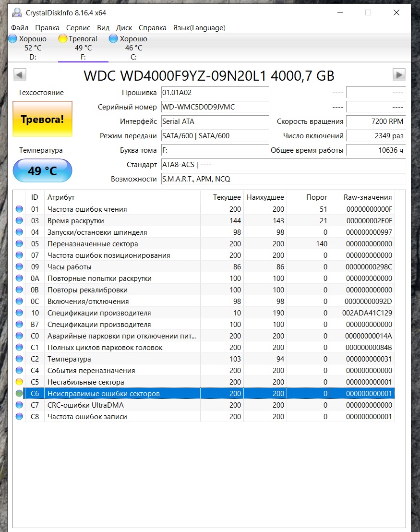Click yellow status orb for drive F:
Screen dimensions: 420x532
click(x=63, y=39)
